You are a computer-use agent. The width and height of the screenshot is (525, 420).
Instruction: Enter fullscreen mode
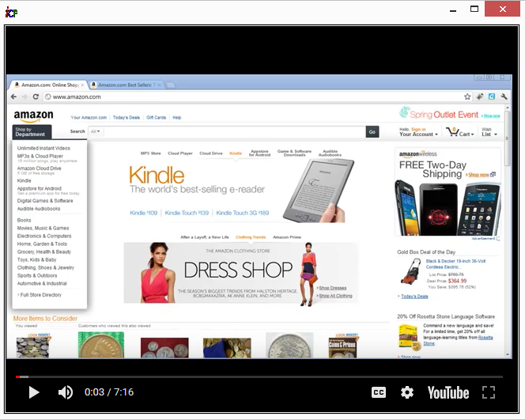[x=489, y=392]
